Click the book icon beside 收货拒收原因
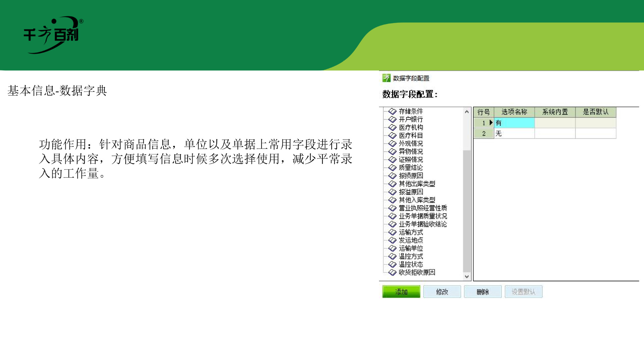 (392, 272)
